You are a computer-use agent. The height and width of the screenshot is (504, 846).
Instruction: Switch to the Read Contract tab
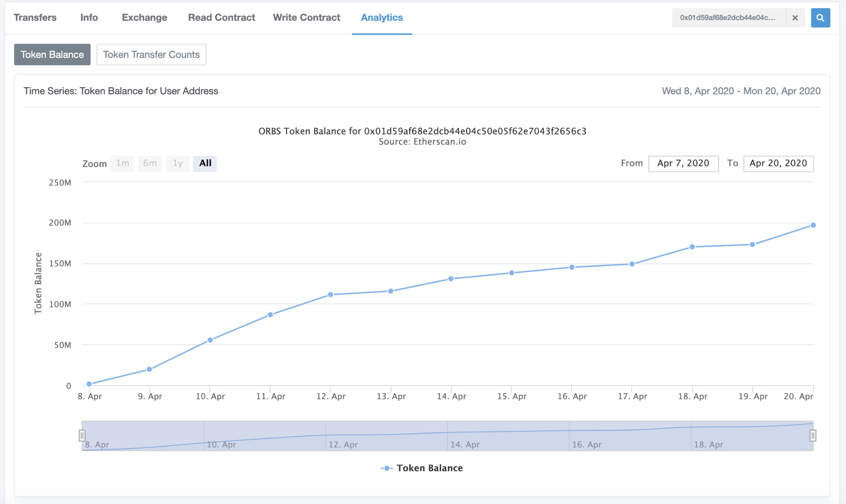(222, 18)
